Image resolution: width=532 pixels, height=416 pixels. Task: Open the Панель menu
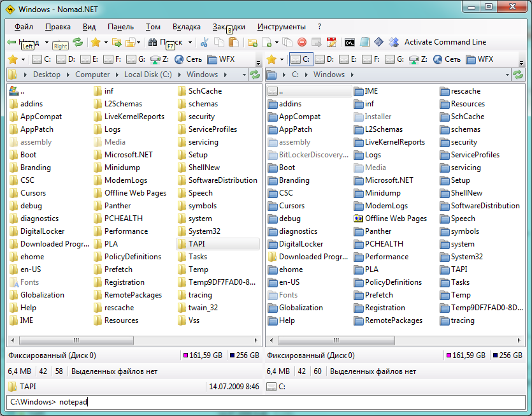tap(121, 27)
